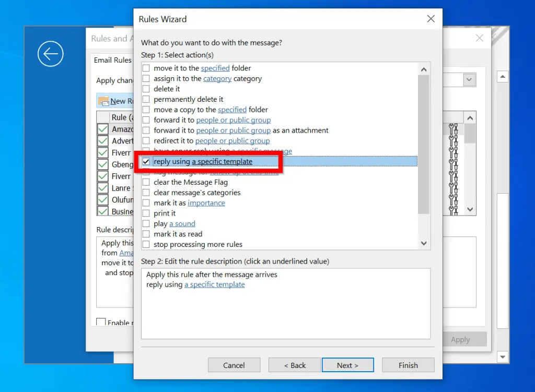
Task: Open the "specified" folder link
Action: 215,68
